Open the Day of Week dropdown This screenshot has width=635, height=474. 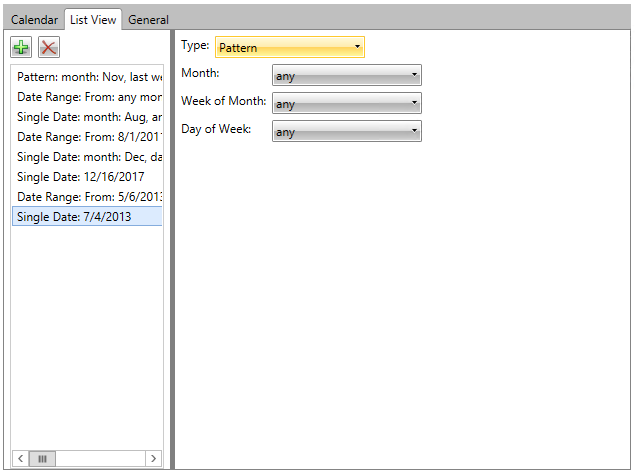(346, 132)
